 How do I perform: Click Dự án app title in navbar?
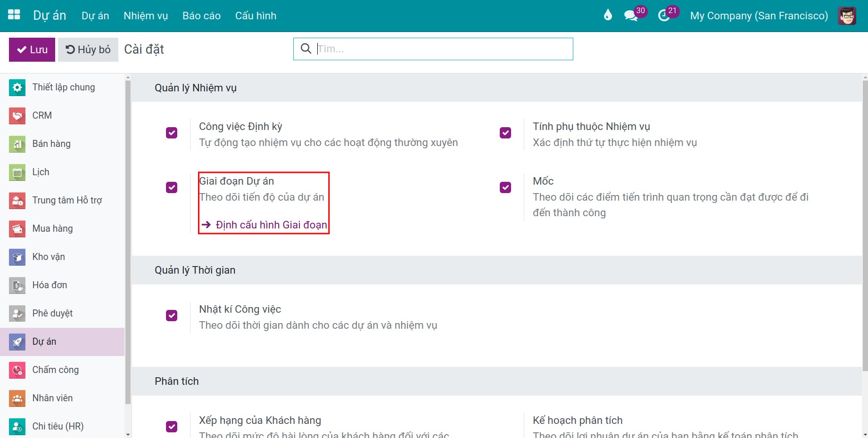point(50,16)
